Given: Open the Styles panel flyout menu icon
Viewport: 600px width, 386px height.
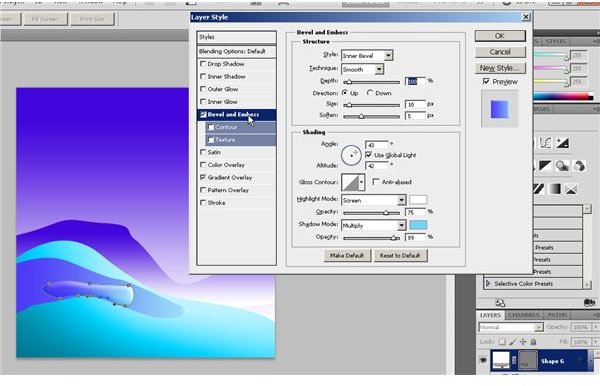Looking at the screenshot, I should (x=596, y=41).
